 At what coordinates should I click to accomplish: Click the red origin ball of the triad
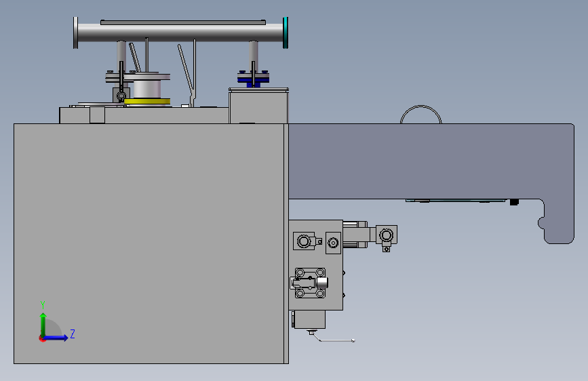(x=42, y=338)
